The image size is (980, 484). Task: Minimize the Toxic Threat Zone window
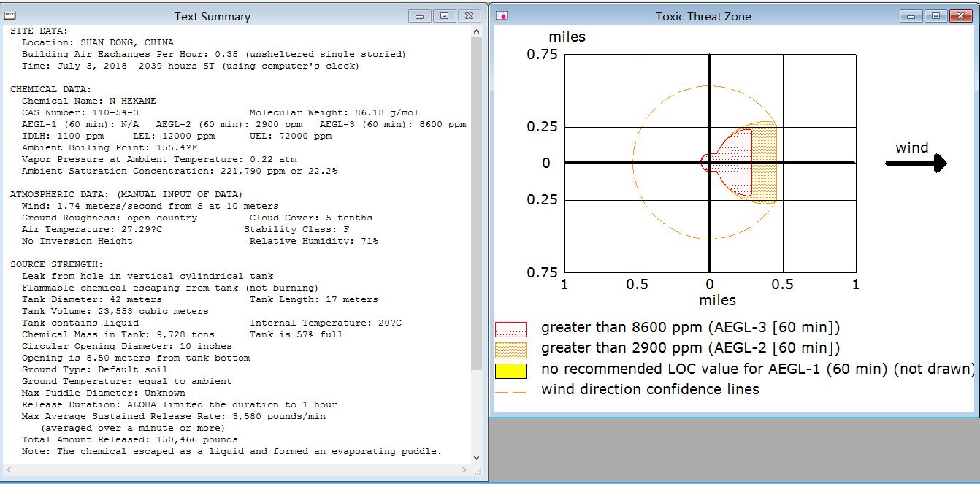click(x=911, y=15)
